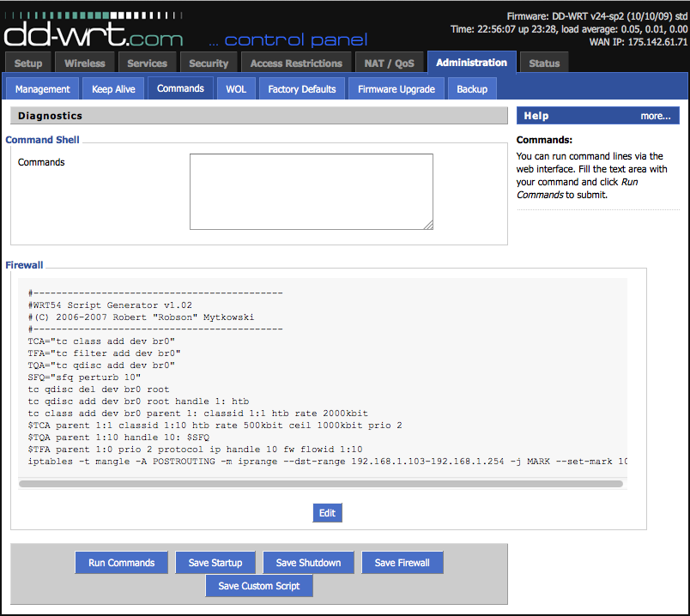Edit the firewall script
690x616 pixels.
coord(327,512)
